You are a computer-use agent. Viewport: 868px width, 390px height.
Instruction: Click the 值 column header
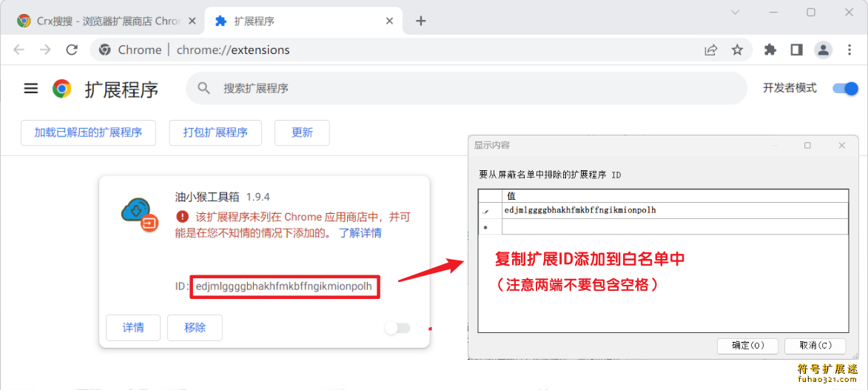675,196
